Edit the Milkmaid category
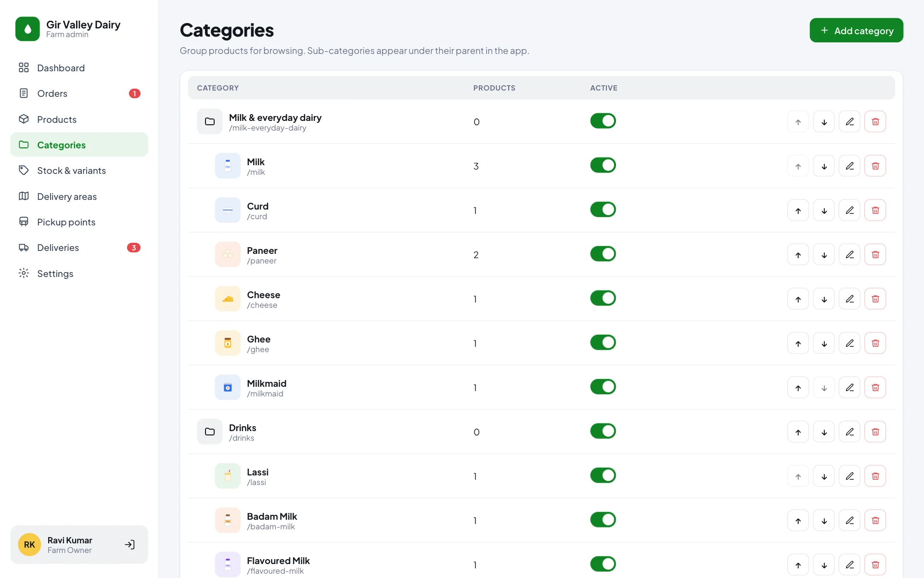 click(x=849, y=388)
